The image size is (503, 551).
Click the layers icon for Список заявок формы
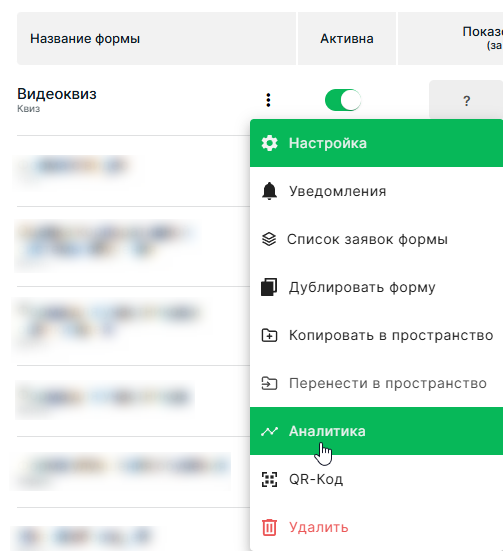coord(269,239)
